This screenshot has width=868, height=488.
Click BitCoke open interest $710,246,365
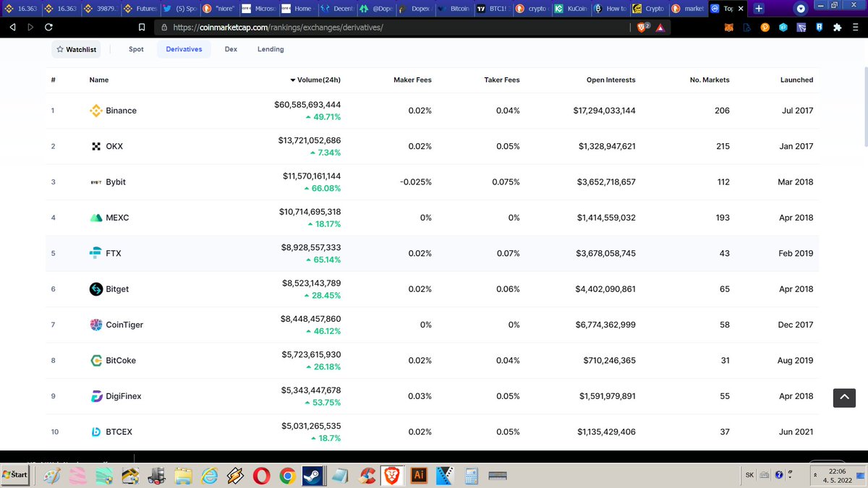609,360
